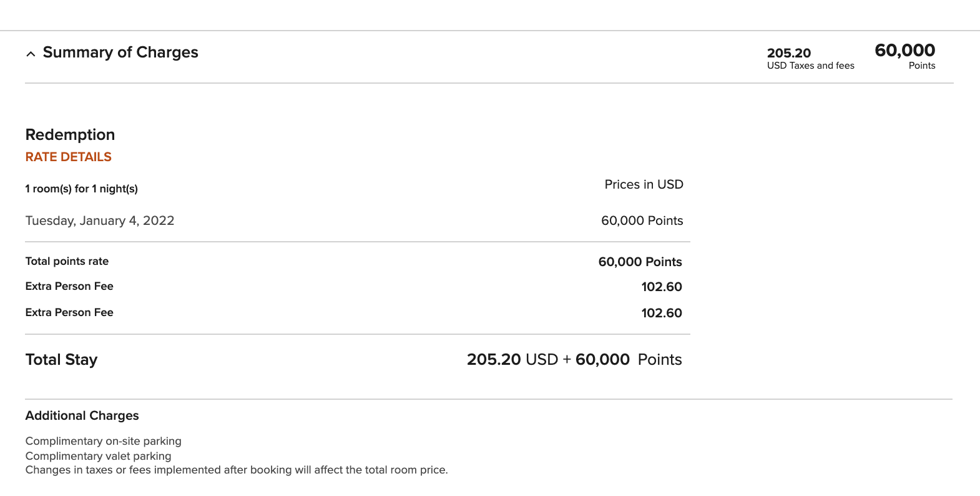The width and height of the screenshot is (980, 496).
Task: Select the Redemption heading
Action: coord(70,135)
